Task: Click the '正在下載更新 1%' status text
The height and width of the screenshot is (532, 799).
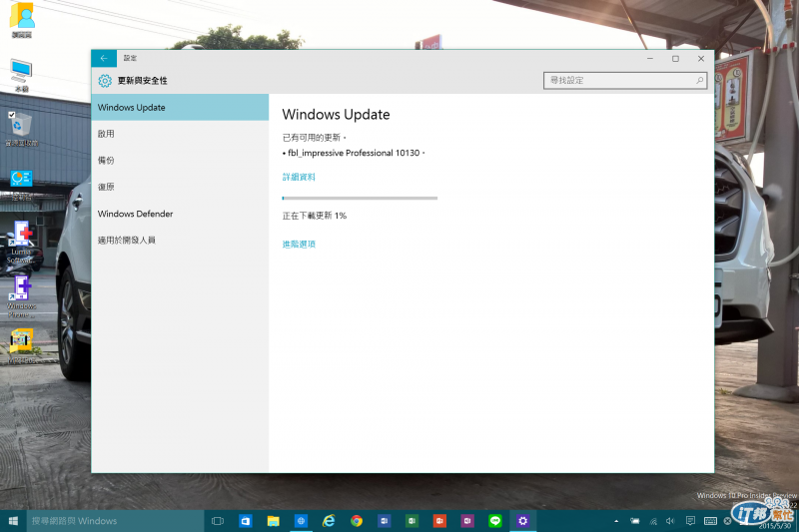Action: 315,216
